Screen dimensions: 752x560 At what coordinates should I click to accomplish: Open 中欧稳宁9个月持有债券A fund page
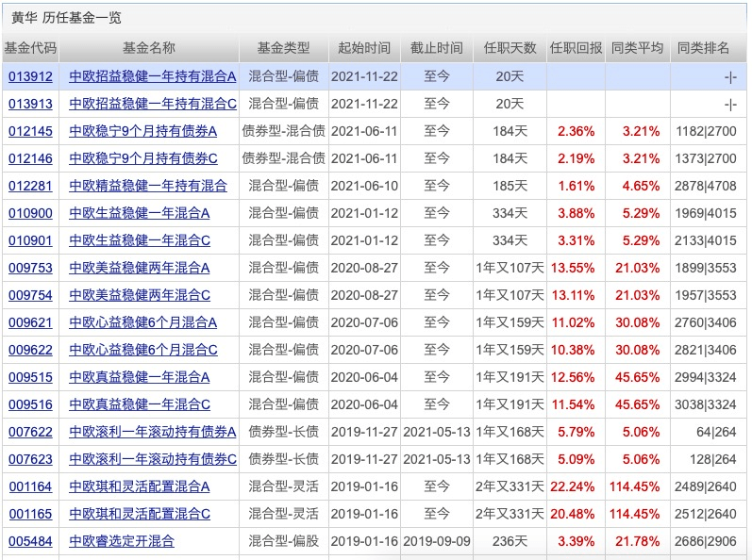[142, 131]
